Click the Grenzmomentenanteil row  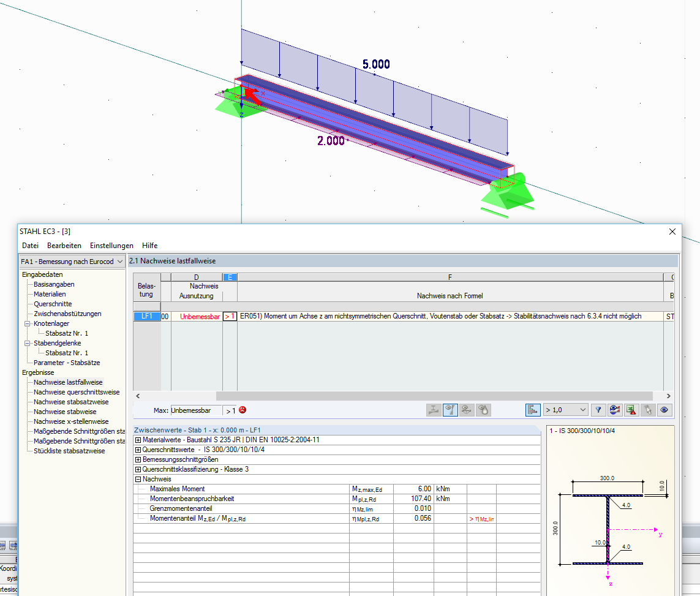click(337, 509)
